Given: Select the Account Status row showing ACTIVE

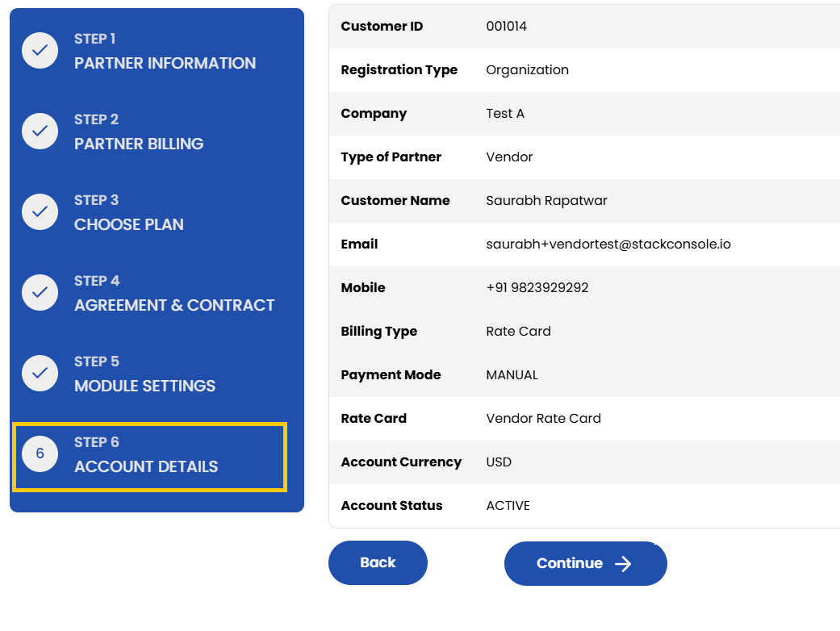Looking at the screenshot, I should (508, 505).
